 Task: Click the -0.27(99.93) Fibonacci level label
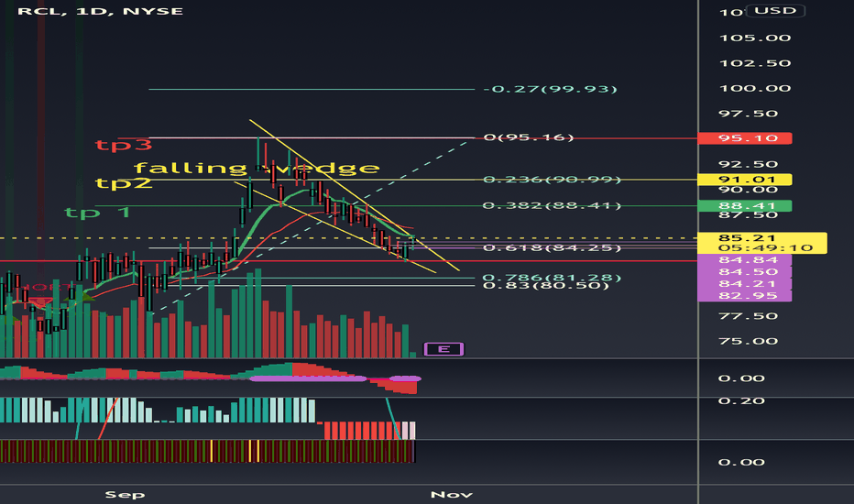pos(551,89)
